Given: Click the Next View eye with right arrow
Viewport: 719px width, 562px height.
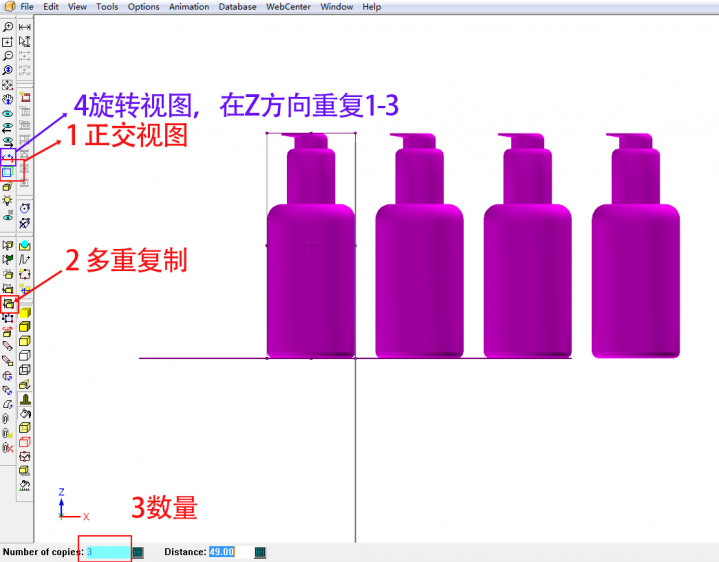Looking at the screenshot, I should click(8, 143).
